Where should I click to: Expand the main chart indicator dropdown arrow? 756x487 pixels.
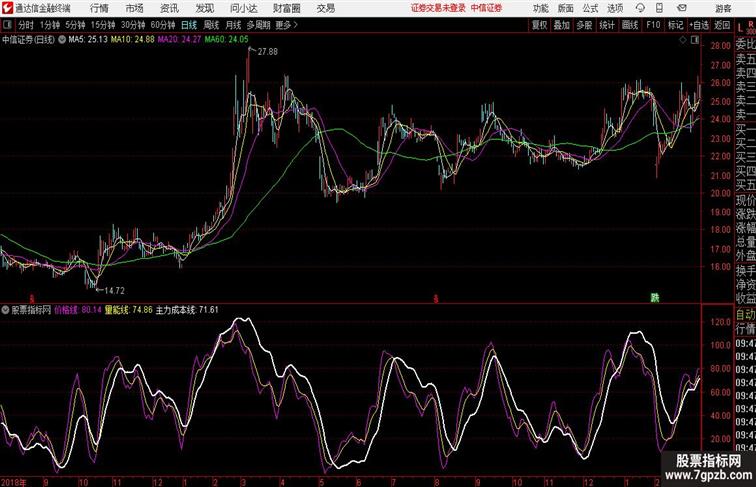tap(62, 40)
